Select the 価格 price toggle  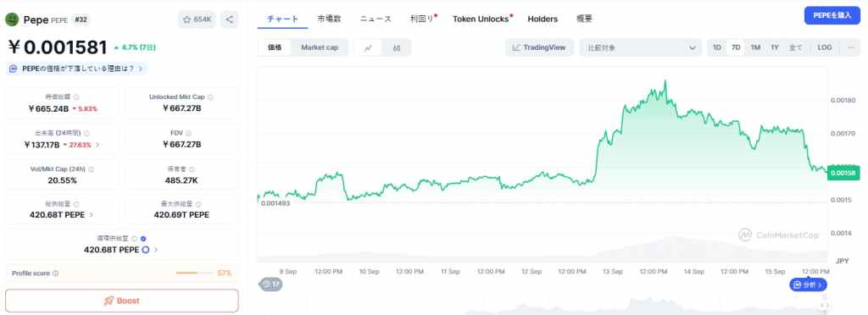click(275, 47)
